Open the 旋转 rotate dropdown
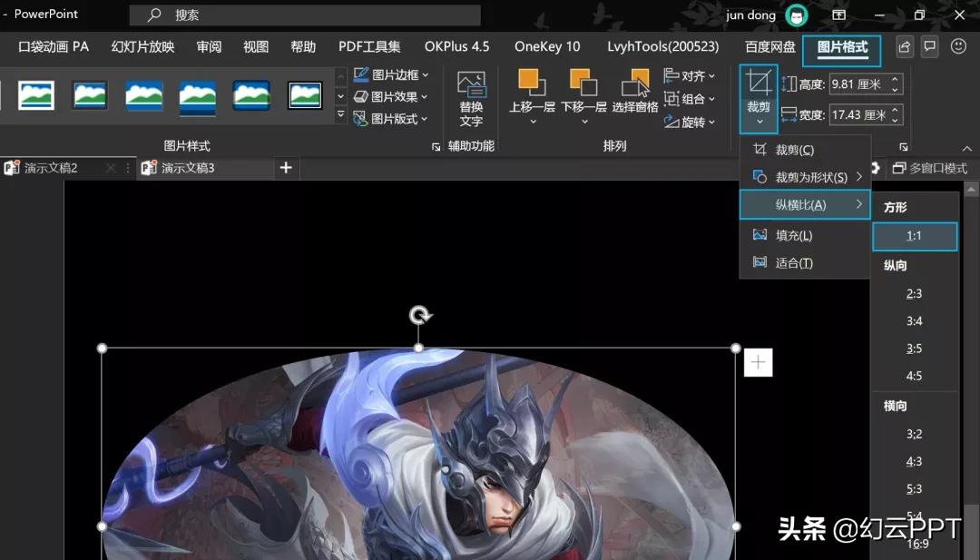The image size is (980, 560). [x=690, y=122]
